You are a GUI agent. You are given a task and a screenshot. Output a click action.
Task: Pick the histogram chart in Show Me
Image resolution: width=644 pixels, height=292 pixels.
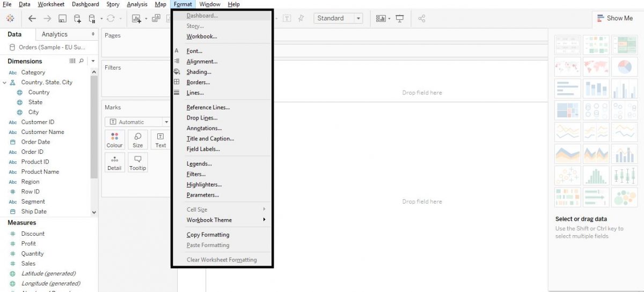pyautogui.click(x=596, y=176)
